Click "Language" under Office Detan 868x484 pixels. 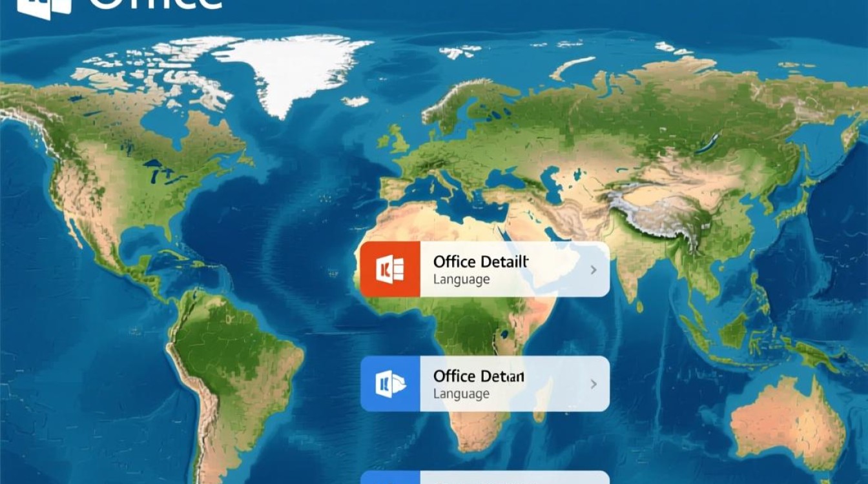[x=461, y=394]
